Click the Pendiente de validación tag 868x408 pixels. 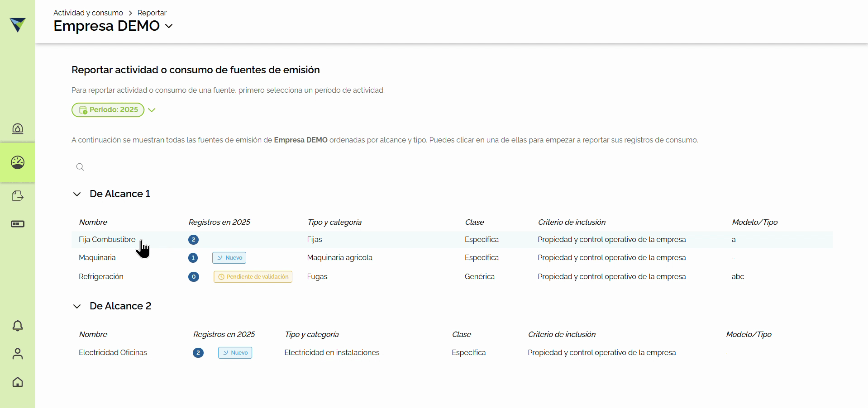253,277
